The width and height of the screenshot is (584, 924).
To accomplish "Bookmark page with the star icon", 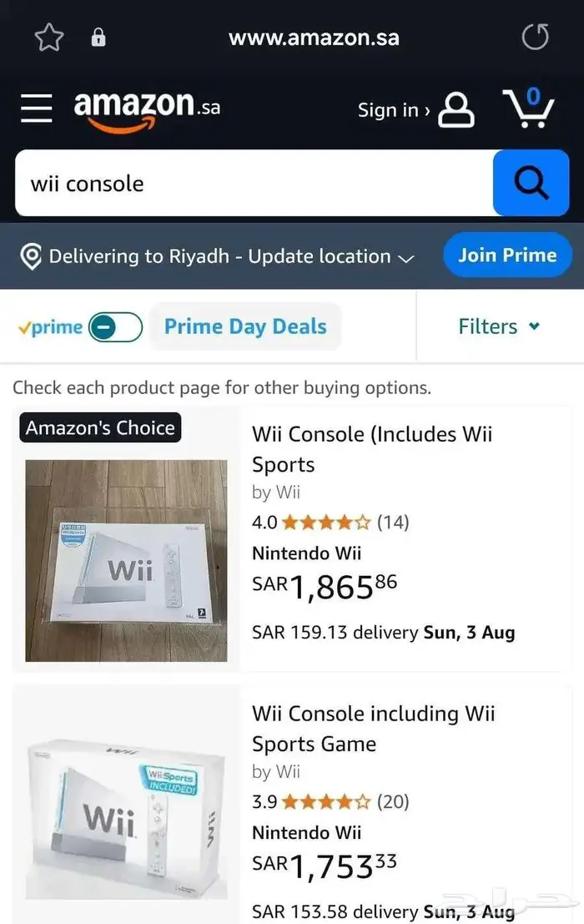I will [49, 38].
